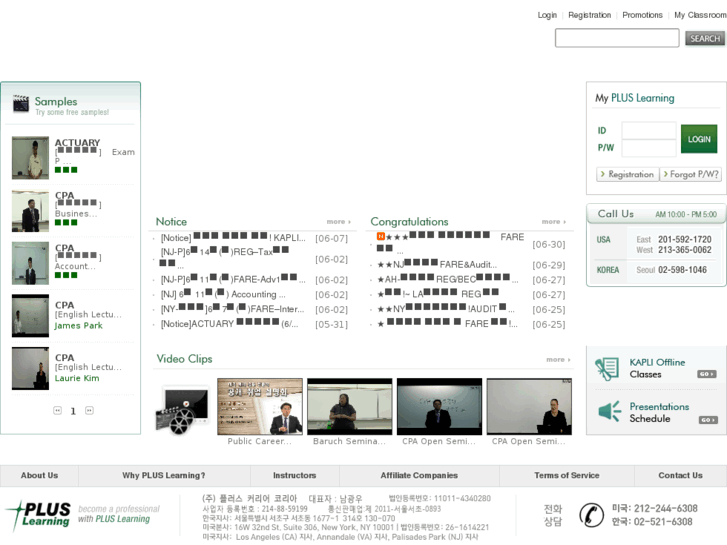
Task: Go to next samples page arrow
Action: [x=89, y=410]
